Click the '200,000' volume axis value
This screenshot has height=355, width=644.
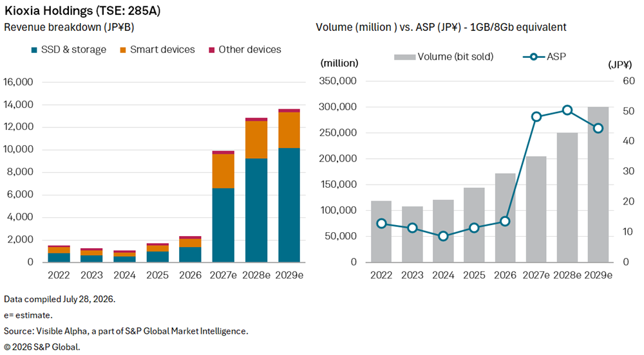pyautogui.click(x=337, y=159)
